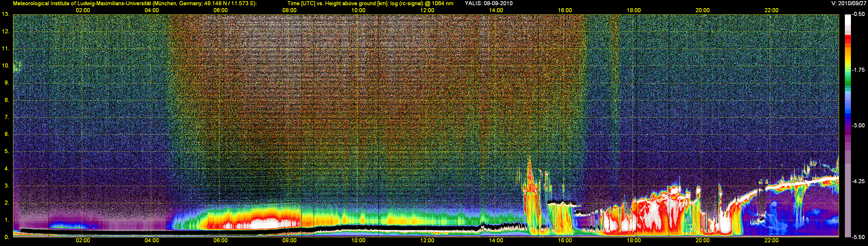Viewport: 868px width, 246px height.
Task: Click the 04:00 label on top time axis
Action: click(152, 10)
